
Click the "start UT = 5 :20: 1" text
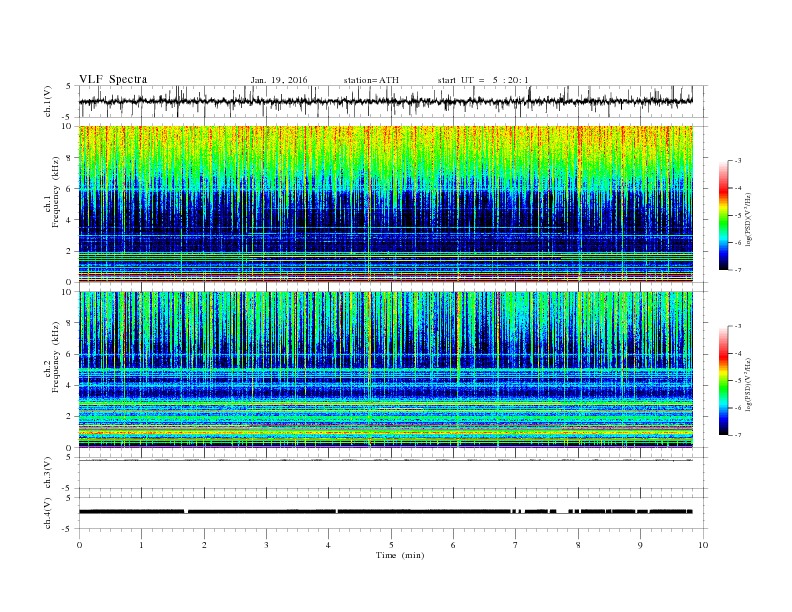tap(483, 80)
